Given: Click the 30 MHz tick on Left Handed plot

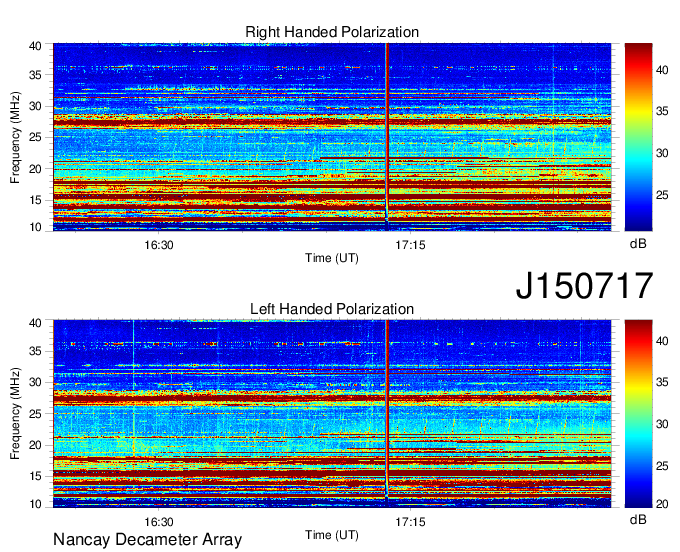Looking at the screenshot, I should pyautogui.click(x=35, y=382).
